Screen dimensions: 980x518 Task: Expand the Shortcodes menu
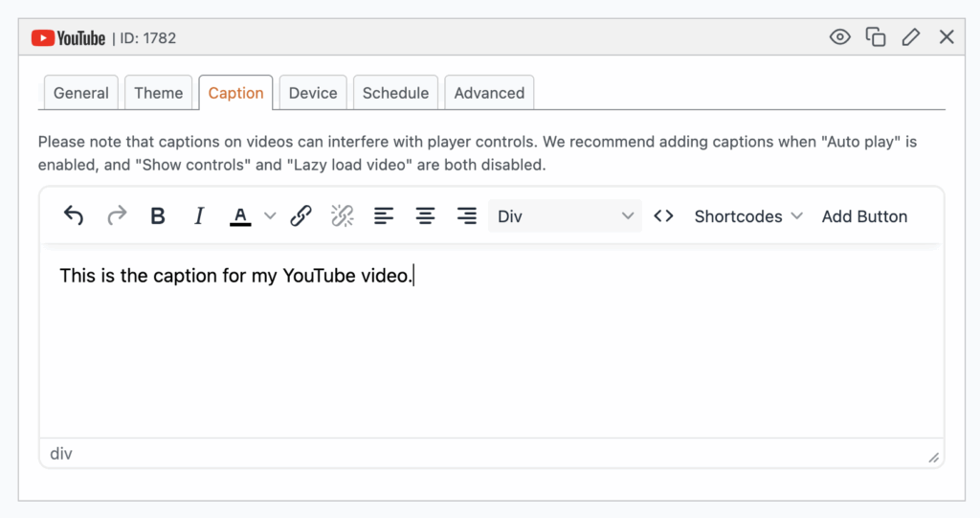tap(748, 215)
